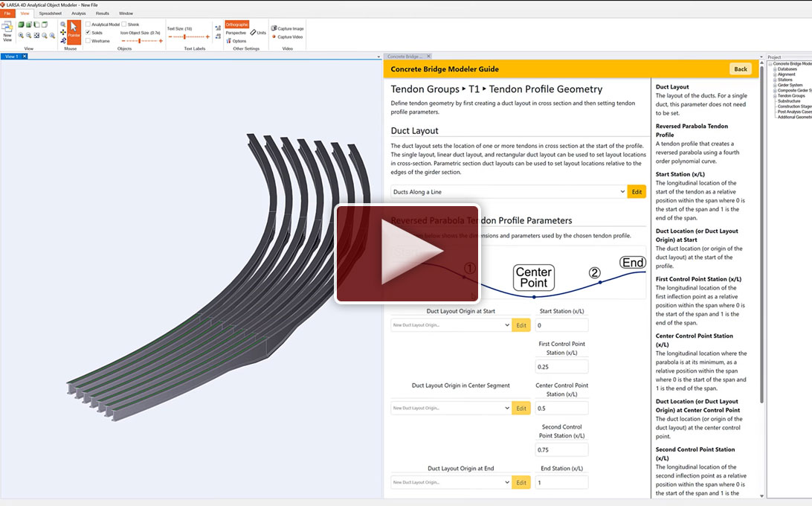Click the Second Control Point Station field
Viewport: 812px width, 506px height.
pyautogui.click(x=561, y=449)
